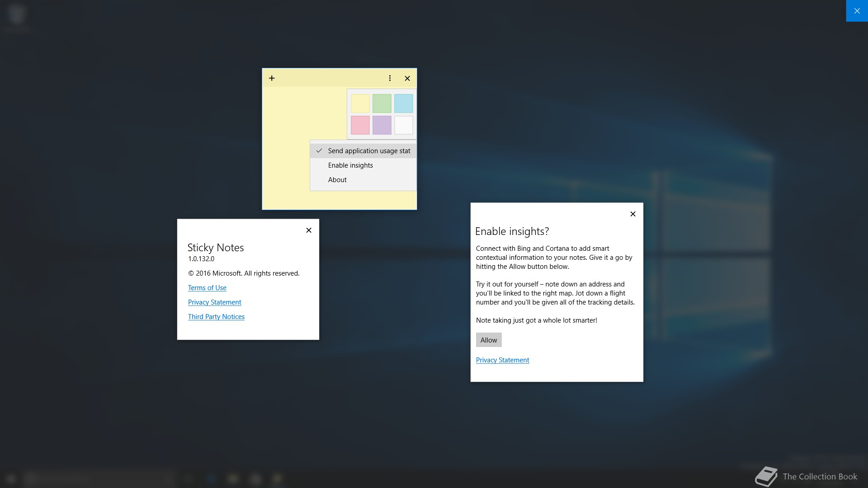The image size is (868, 488).
Task: Close the Enable insights dialog
Action: point(633,214)
